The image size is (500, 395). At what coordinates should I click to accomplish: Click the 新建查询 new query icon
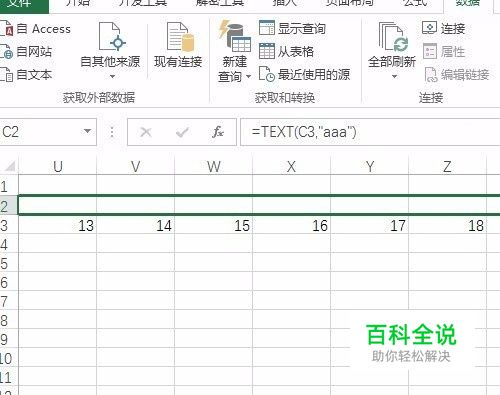click(x=235, y=36)
